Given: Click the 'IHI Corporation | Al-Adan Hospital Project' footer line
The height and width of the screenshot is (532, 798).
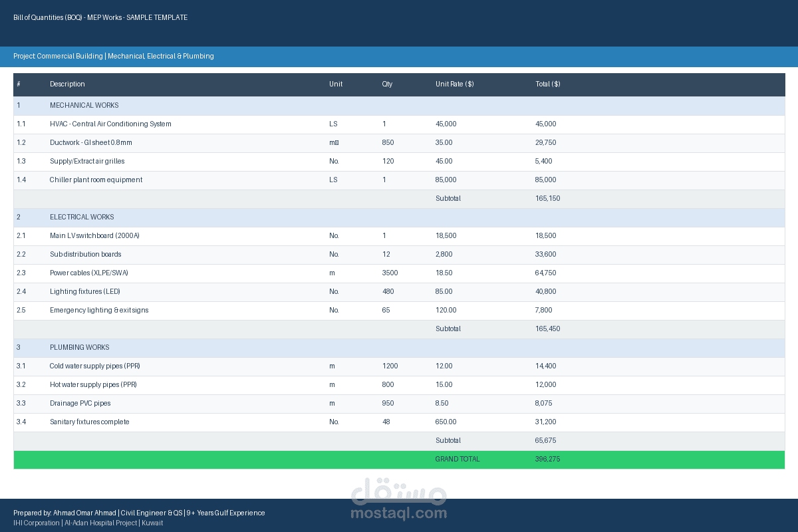Looking at the screenshot, I should (x=88, y=523).
